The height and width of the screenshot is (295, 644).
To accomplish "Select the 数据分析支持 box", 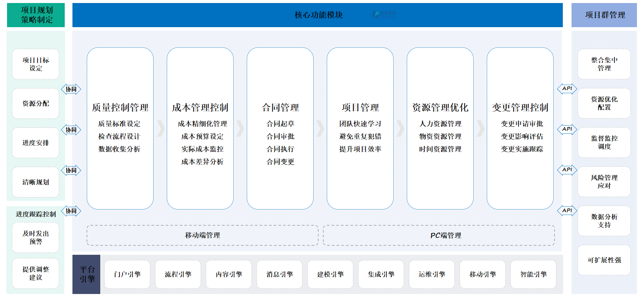I will click(604, 221).
